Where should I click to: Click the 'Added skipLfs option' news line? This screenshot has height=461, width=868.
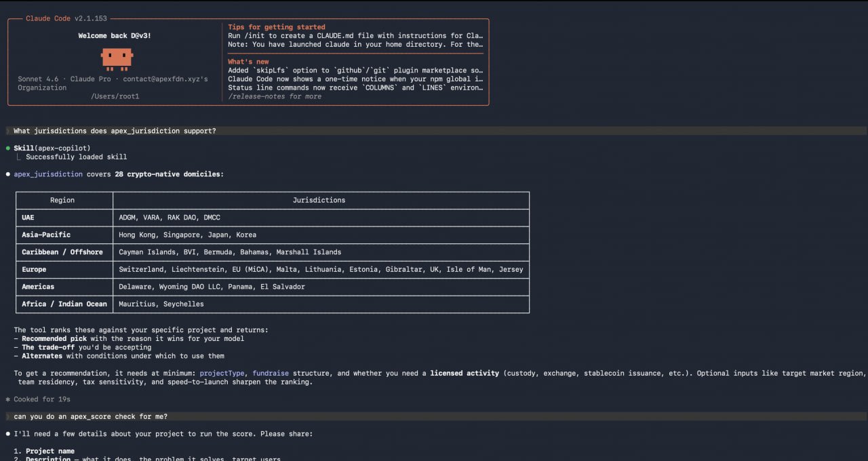[355, 71]
